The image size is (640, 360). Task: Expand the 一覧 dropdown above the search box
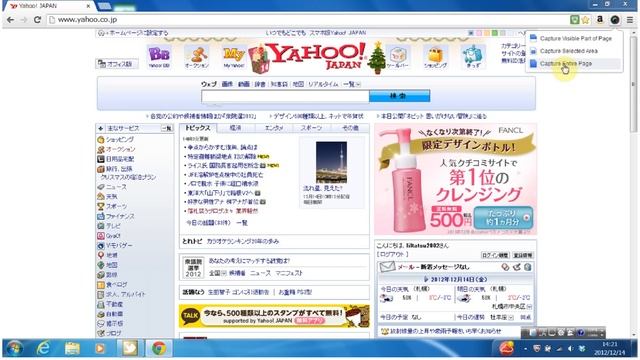click(351, 84)
